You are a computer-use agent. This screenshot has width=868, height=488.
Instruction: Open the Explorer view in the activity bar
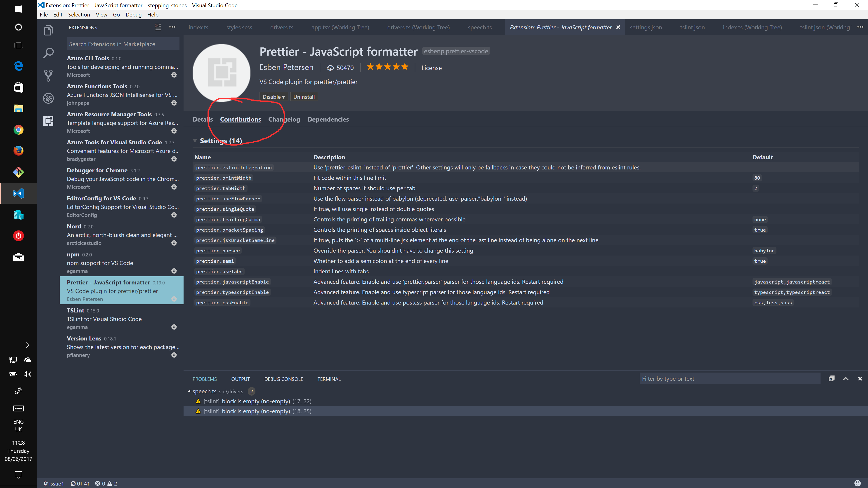pos(49,30)
